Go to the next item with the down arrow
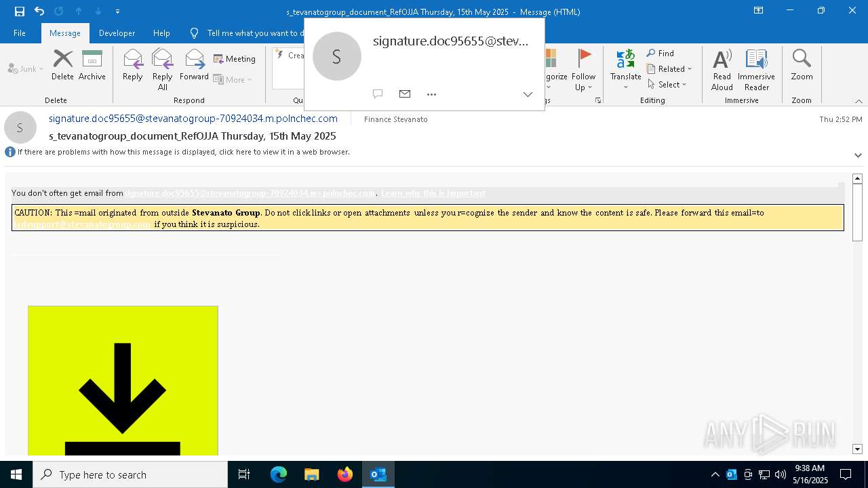 point(98,11)
